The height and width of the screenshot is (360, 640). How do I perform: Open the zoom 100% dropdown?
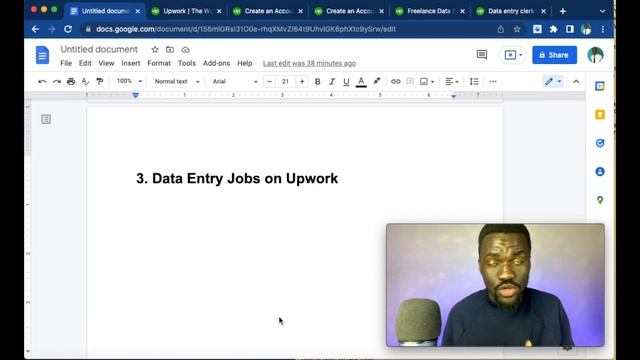[129, 81]
